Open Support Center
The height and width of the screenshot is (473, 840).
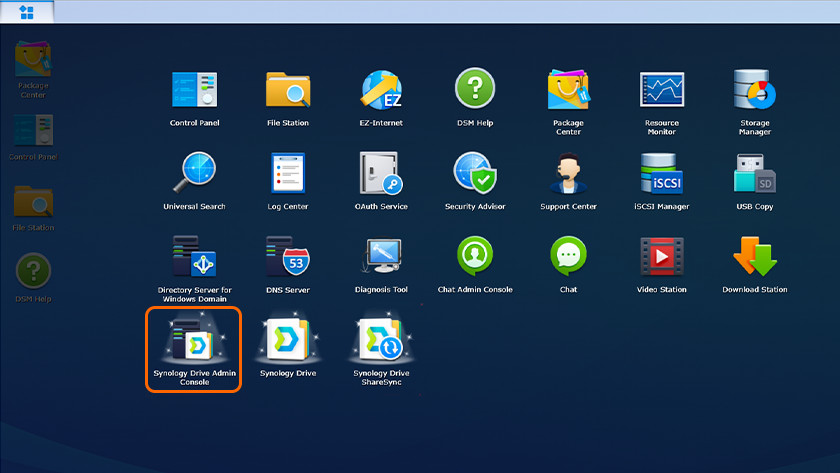click(568, 175)
